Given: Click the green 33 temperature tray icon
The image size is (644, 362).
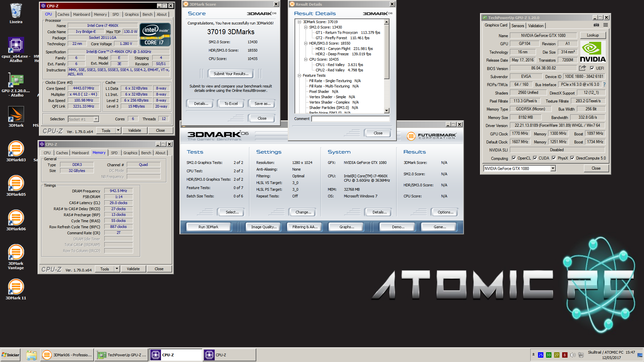Looking at the screenshot, I should (x=549, y=355).
